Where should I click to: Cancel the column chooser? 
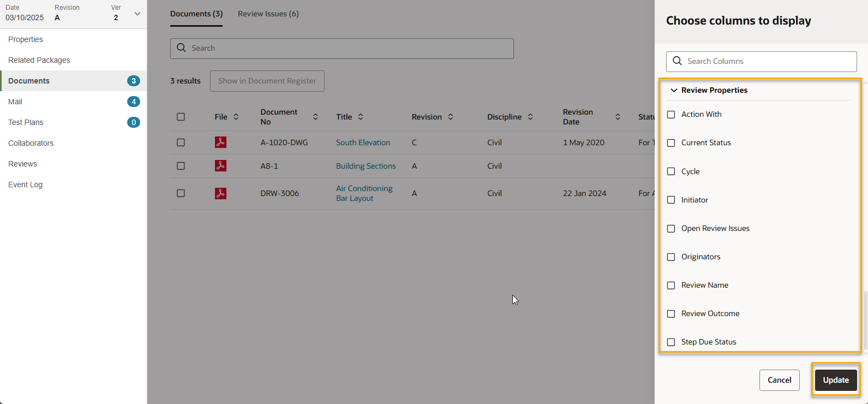[779, 380]
